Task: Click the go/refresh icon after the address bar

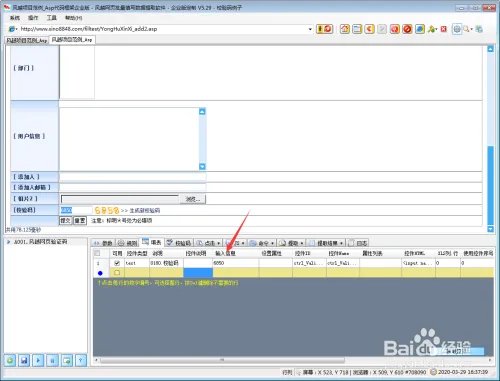Action: (x=324, y=29)
